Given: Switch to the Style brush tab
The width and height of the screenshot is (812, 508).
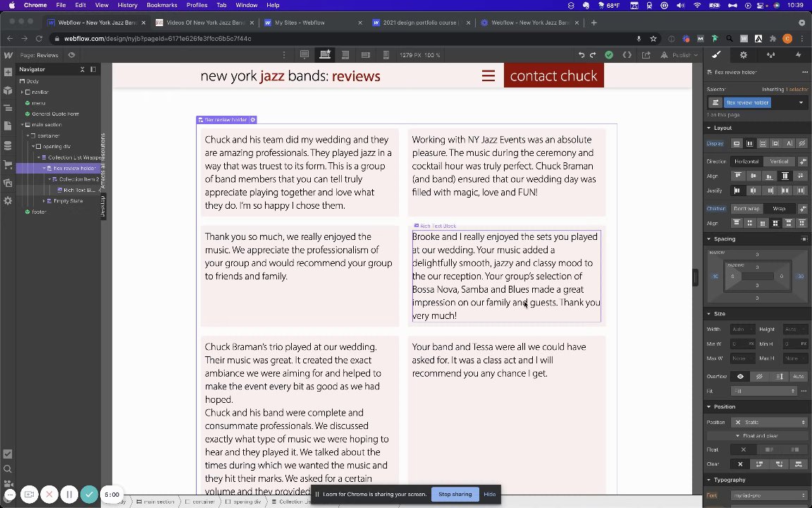Looking at the screenshot, I should (x=716, y=55).
